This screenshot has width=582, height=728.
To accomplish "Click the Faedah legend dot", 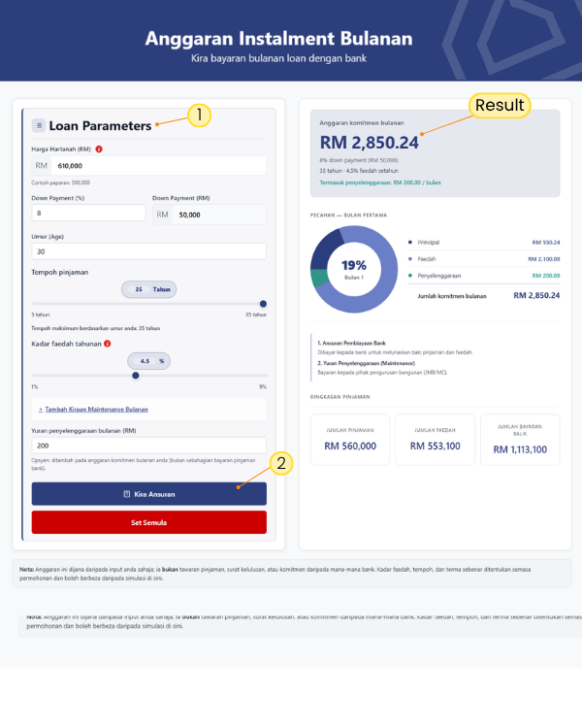I will pyautogui.click(x=410, y=259).
